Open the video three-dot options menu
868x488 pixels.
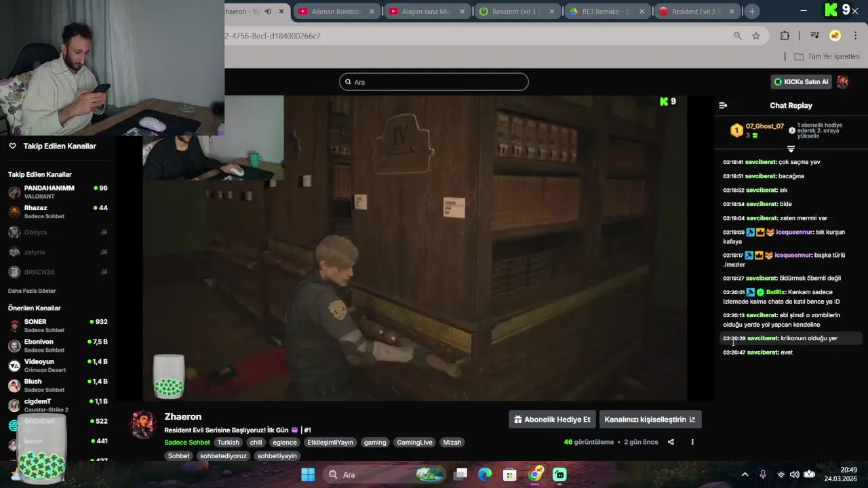coord(692,442)
